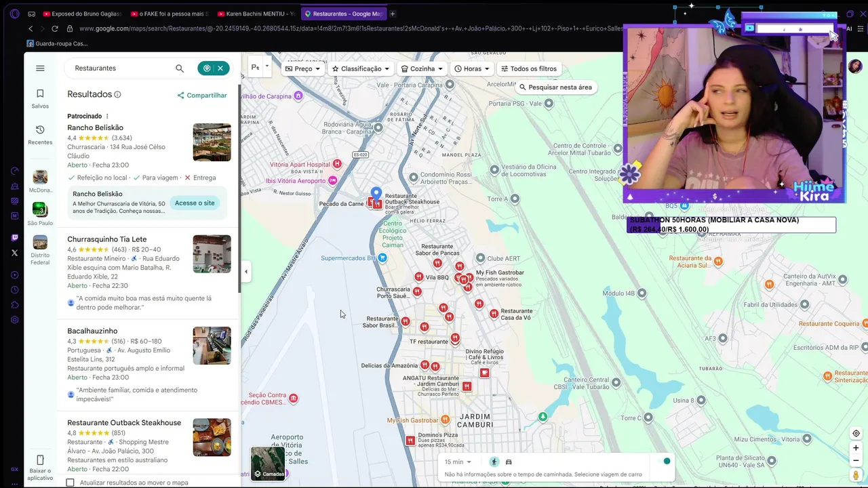Click Vila BBQ restaurant pin

[419, 277]
